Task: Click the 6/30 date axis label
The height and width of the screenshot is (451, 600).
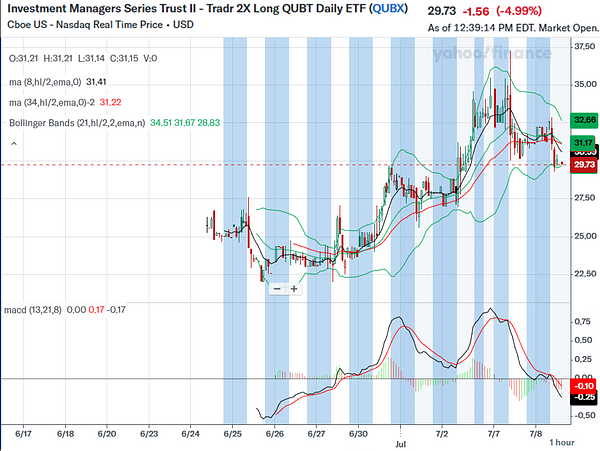Action: pyautogui.click(x=358, y=434)
